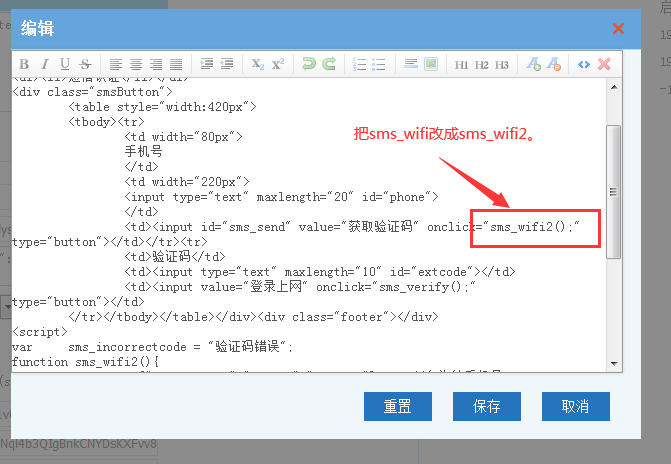Center align the text
Screen dimensions: 671x464
[136, 64]
